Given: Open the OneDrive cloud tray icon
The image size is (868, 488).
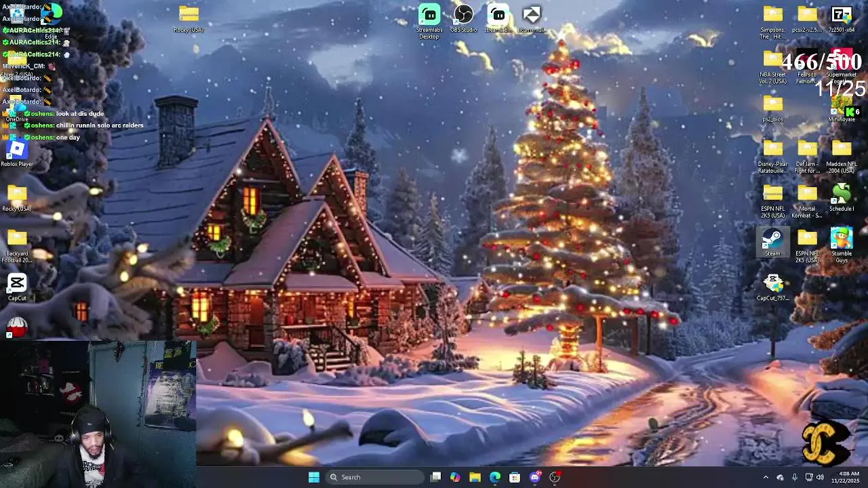Looking at the screenshot, I should (780, 477).
